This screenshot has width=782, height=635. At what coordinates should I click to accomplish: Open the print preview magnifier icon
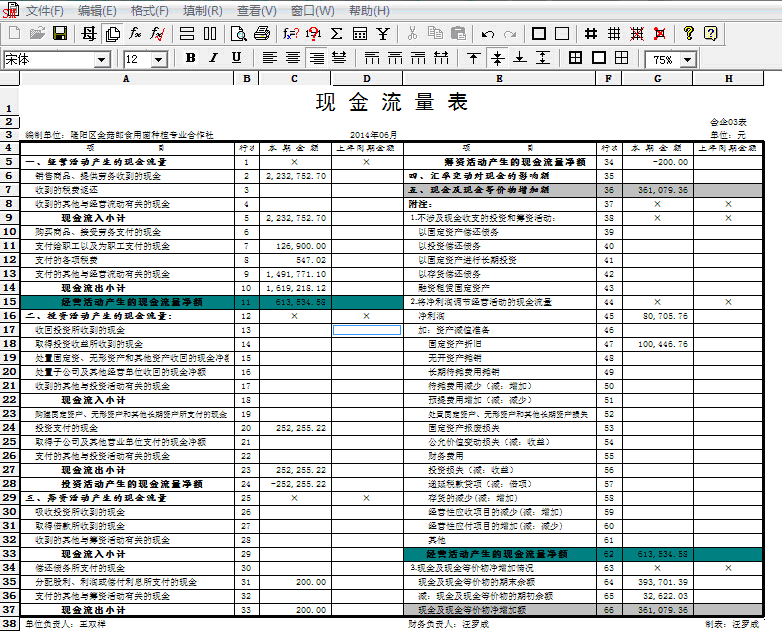click(239, 33)
